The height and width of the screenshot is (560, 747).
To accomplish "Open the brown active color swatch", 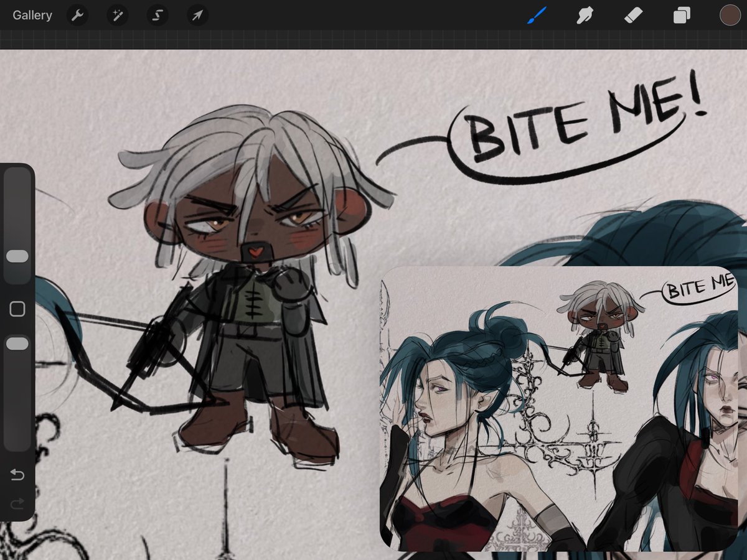I will click(x=730, y=15).
